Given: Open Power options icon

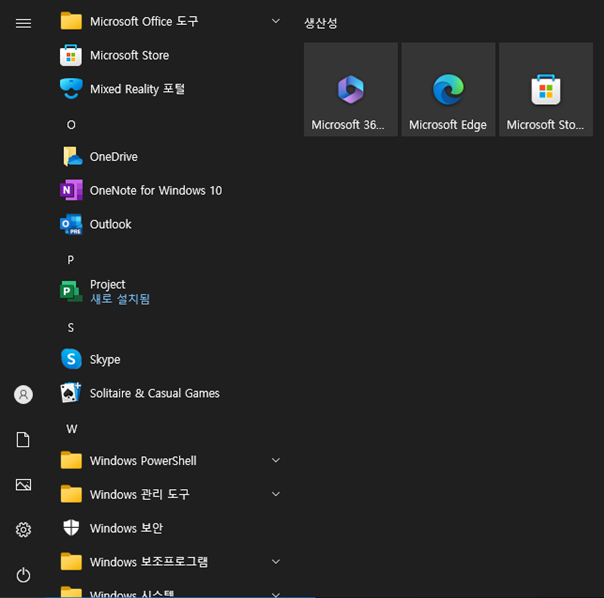Looking at the screenshot, I should (x=23, y=575).
